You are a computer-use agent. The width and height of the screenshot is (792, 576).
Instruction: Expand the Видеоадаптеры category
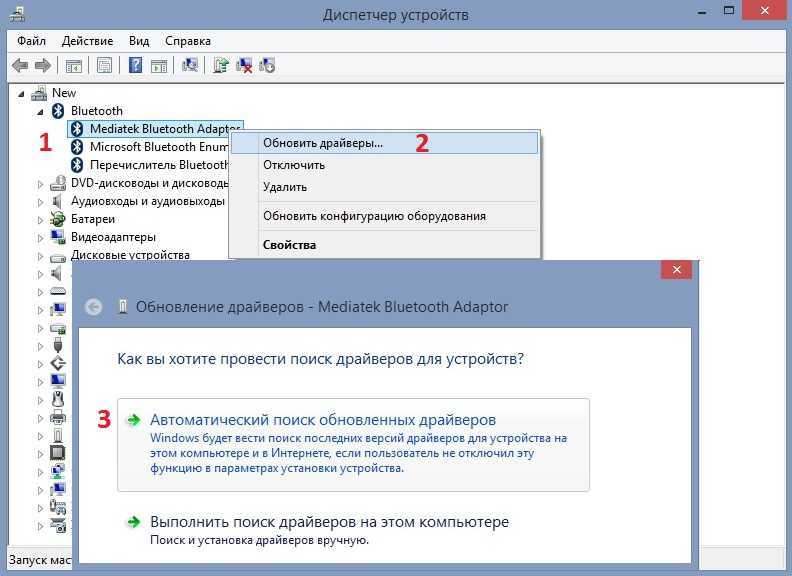pyautogui.click(x=40, y=238)
